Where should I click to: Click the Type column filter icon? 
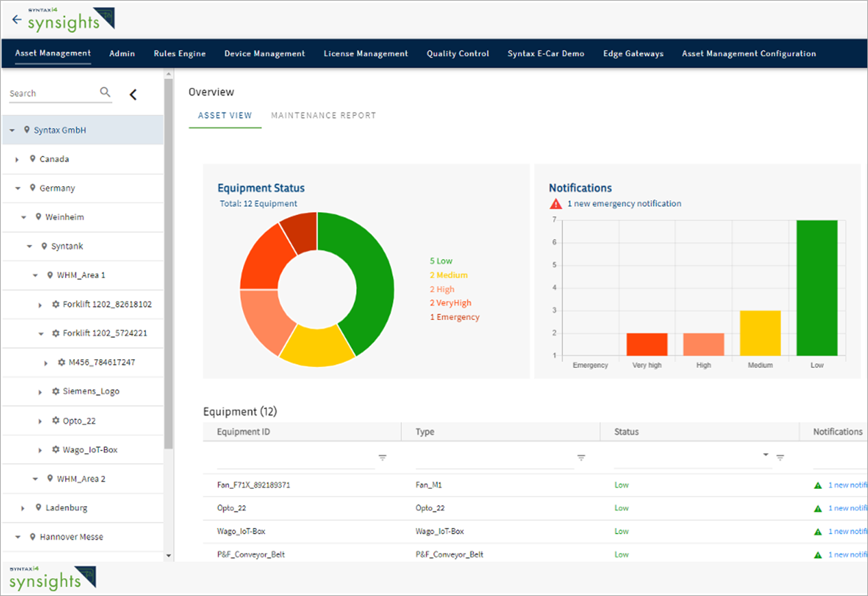coord(581,458)
